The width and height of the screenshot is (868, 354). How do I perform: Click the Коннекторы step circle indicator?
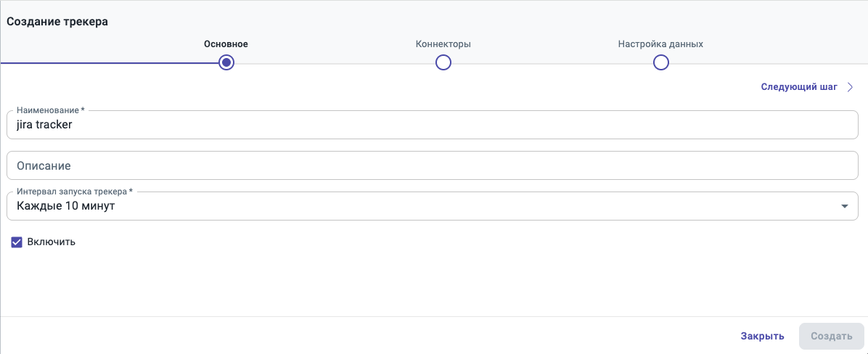pyautogui.click(x=443, y=63)
